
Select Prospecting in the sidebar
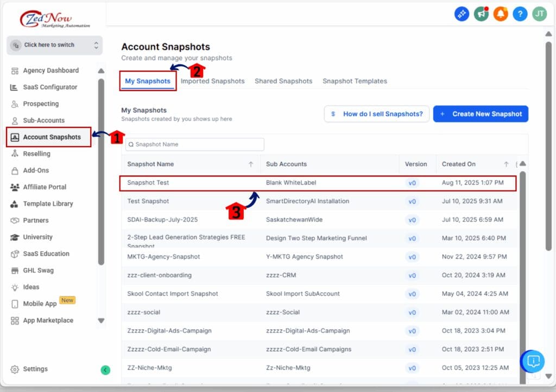point(41,104)
